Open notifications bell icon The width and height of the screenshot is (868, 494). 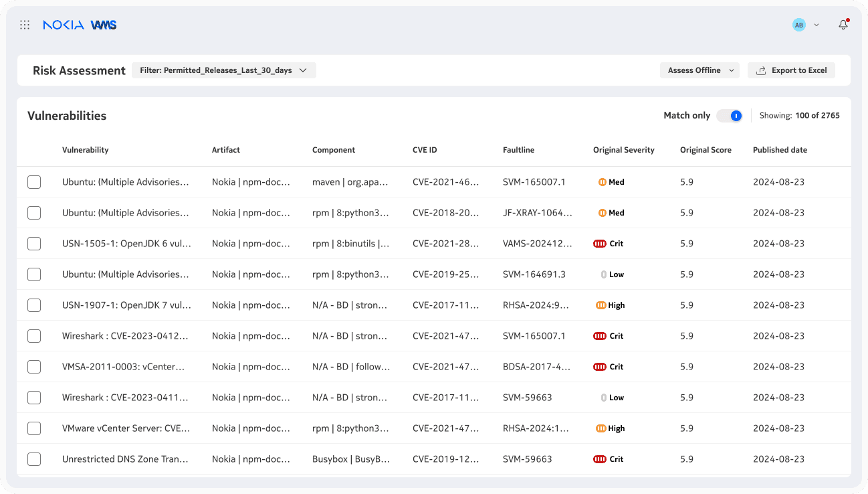[843, 25]
